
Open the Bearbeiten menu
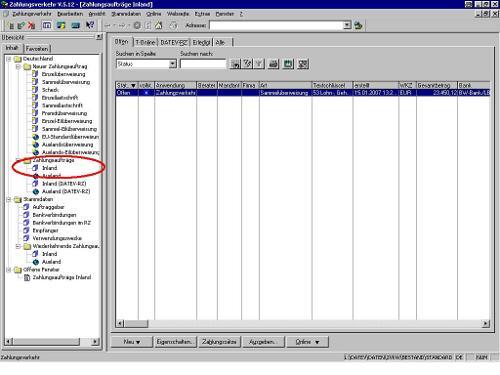70,14
